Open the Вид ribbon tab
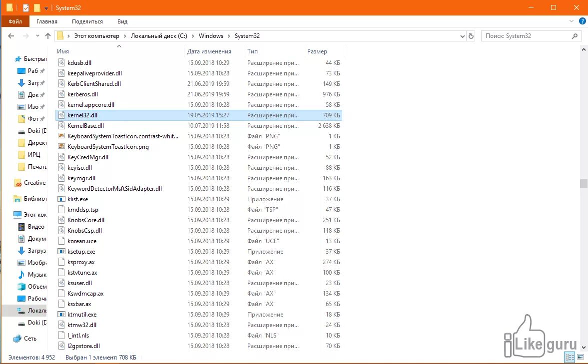The width and height of the screenshot is (588, 364). (122, 21)
